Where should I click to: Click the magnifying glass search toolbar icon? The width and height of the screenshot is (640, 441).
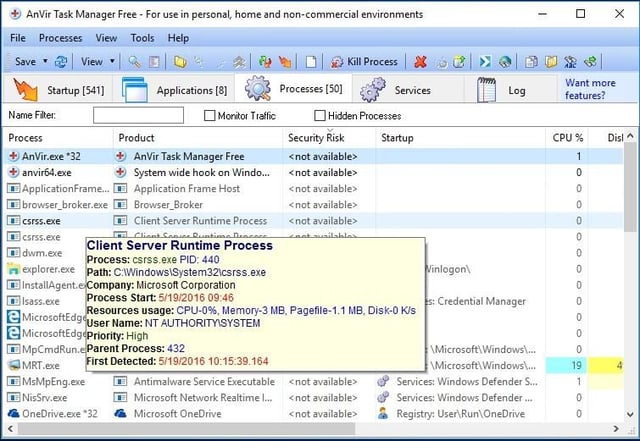[x=135, y=62]
